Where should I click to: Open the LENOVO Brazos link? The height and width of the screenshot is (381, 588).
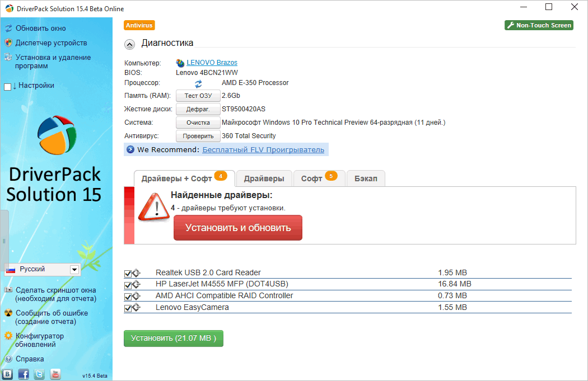click(x=212, y=63)
